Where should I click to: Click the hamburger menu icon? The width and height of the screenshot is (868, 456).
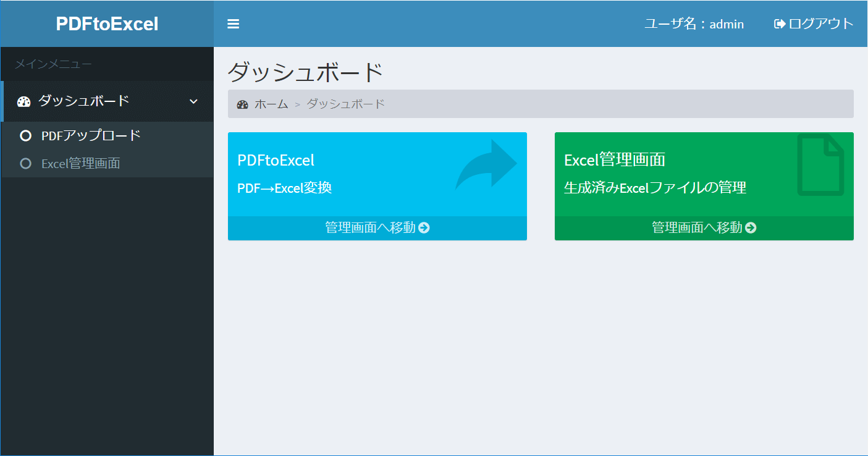[233, 23]
